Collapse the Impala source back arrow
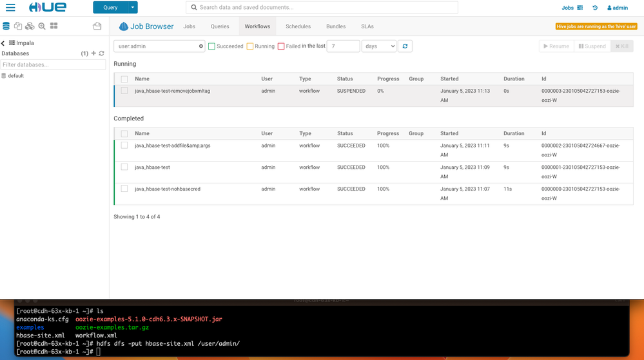This screenshot has height=360, width=644. pyautogui.click(x=3, y=43)
